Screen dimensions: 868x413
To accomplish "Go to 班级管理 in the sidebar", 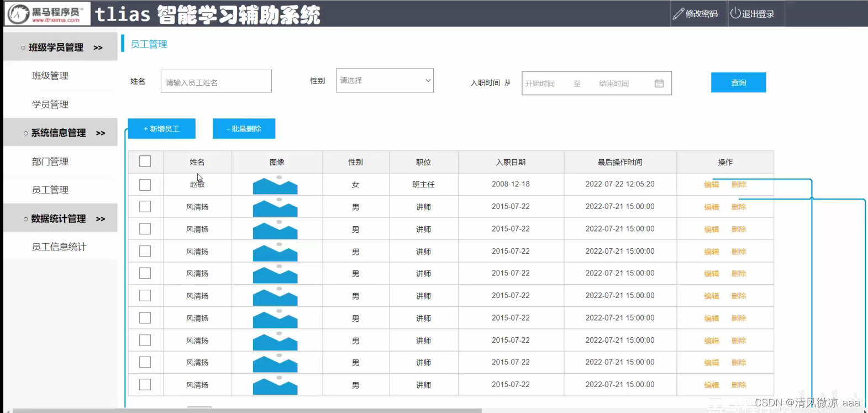I will click(x=50, y=76).
